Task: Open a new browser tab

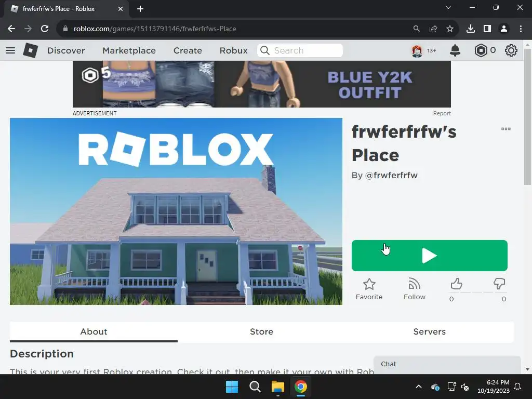Action: tap(140, 9)
